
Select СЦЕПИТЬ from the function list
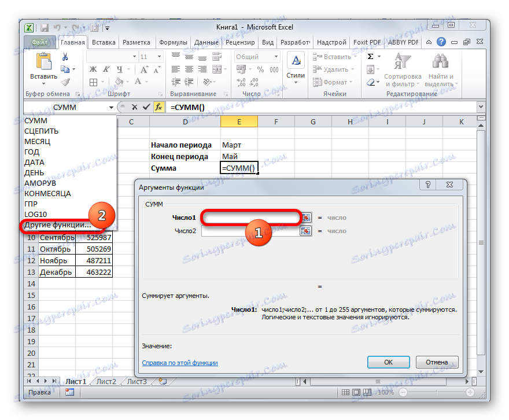tap(70, 131)
